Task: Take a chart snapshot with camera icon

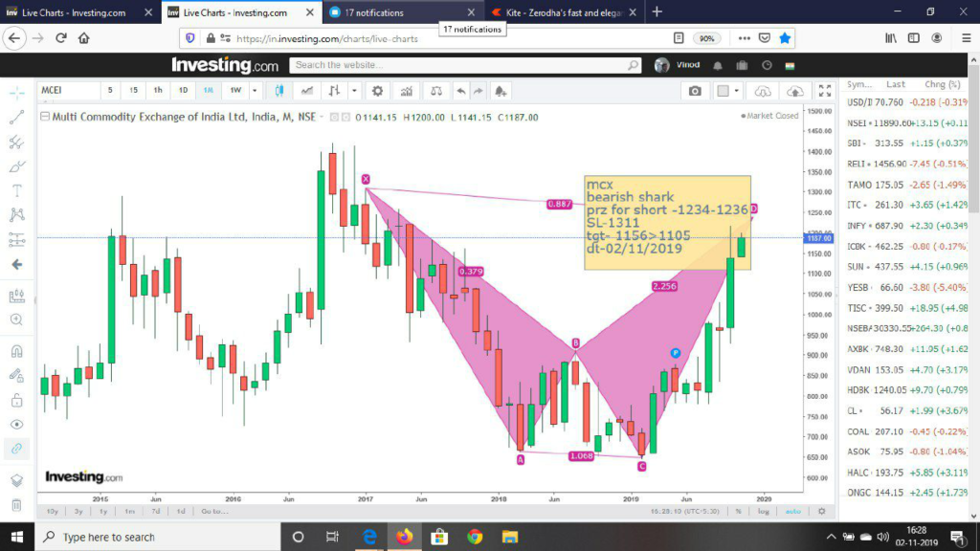Action: [695, 91]
